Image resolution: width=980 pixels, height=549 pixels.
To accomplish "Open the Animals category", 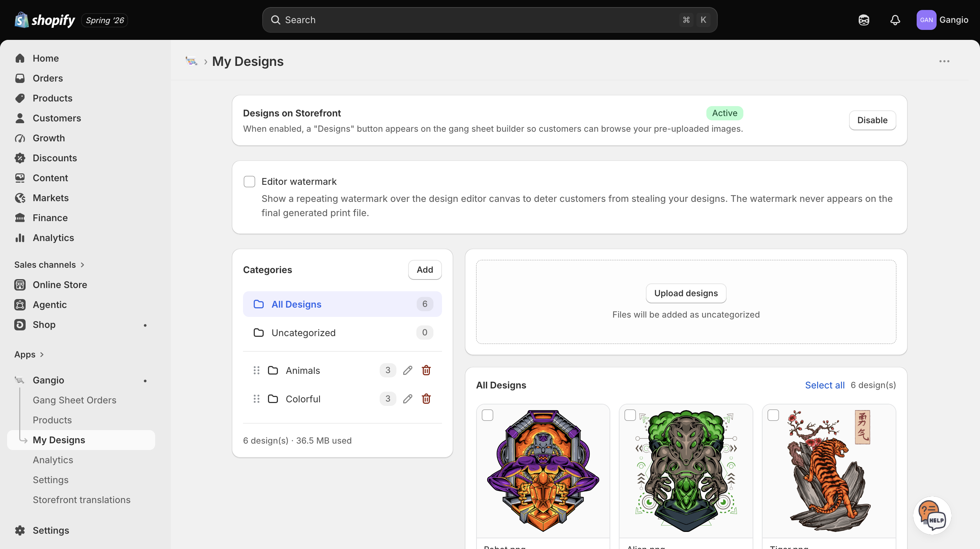I will [303, 370].
